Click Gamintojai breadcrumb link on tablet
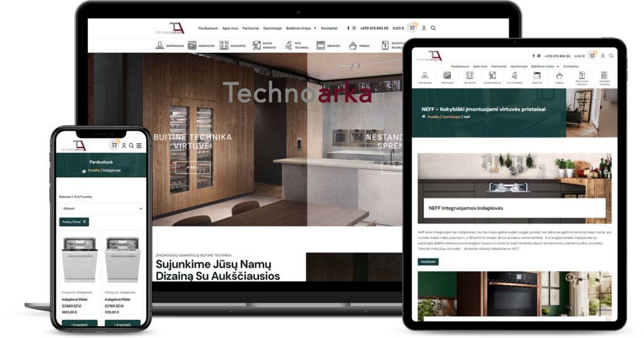The image size is (644, 338). click(x=452, y=117)
